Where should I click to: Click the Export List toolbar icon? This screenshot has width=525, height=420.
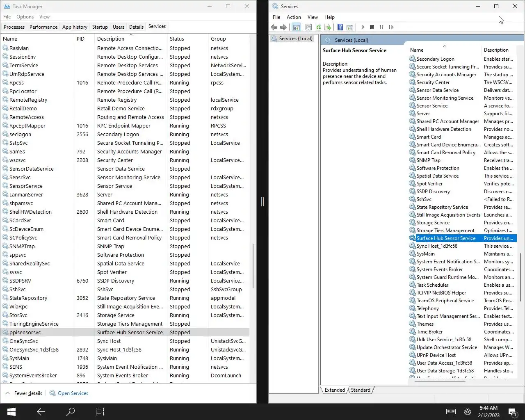pyautogui.click(x=328, y=27)
